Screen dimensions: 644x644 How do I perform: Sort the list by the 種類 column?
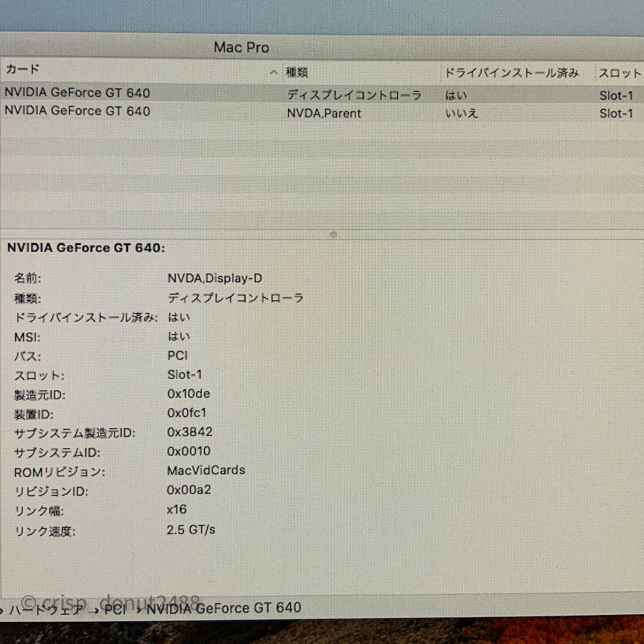coord(296,72)
